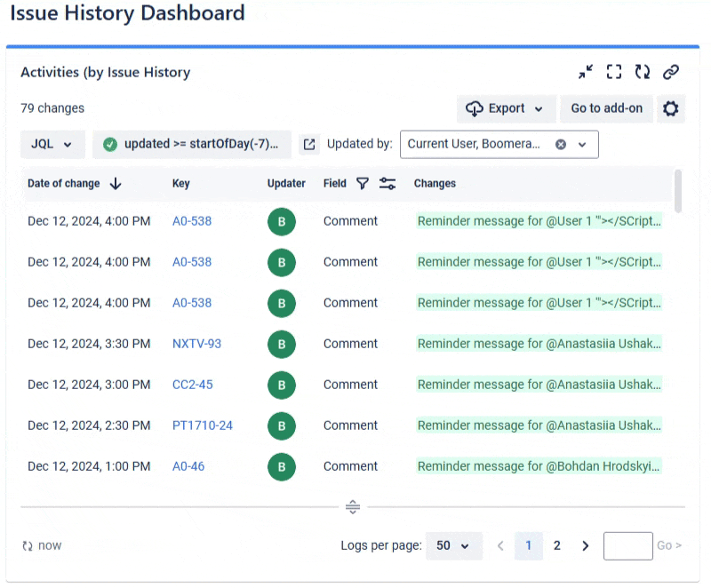
Task: Click the minimize gadget collapse arrows icon
Action: 585,72
